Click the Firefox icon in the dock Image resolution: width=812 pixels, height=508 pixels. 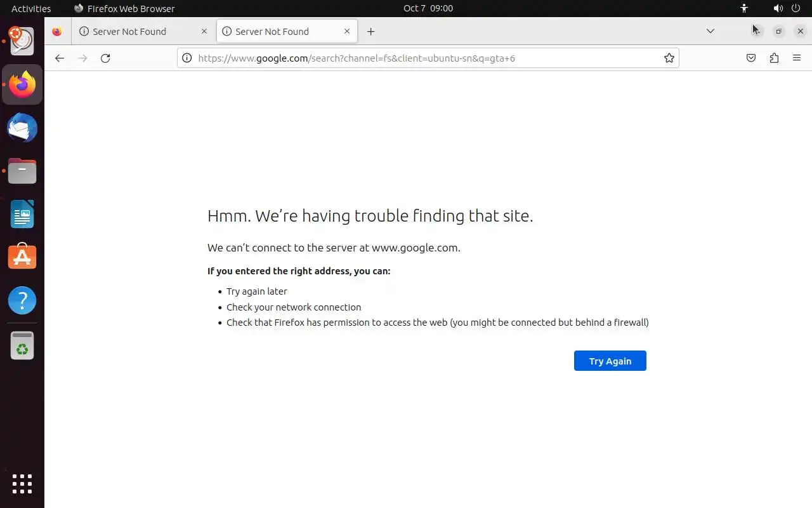pos(22,84)
